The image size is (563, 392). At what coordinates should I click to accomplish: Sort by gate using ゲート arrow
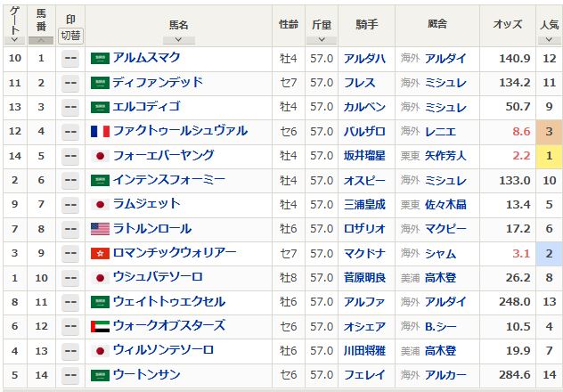click(14, 40)
